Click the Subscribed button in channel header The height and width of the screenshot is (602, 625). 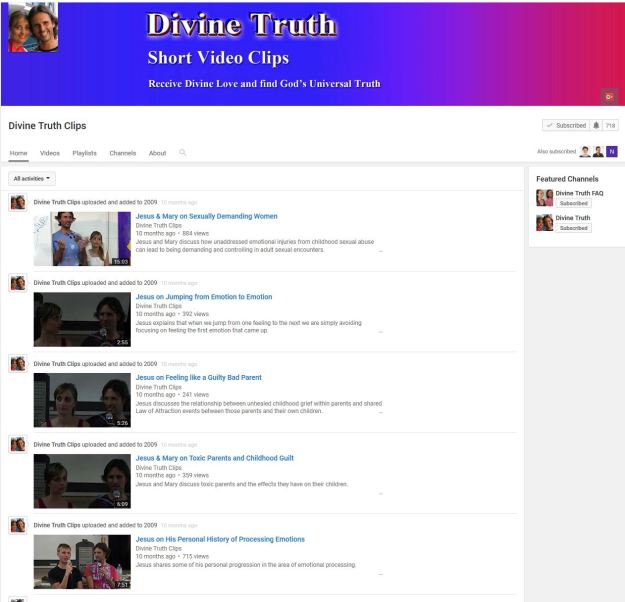pyautogui.click(x=566, y=125)
